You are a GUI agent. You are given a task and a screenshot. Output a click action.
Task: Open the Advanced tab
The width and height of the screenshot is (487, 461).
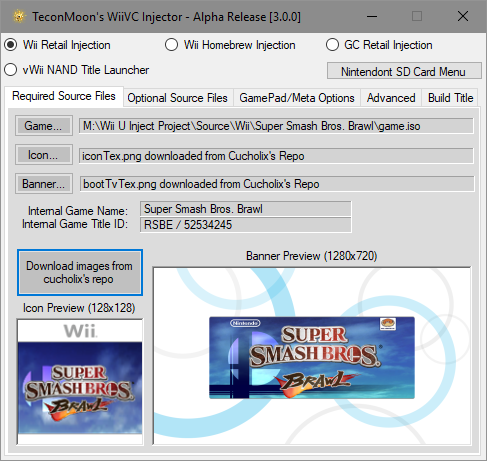click(391, 98)
